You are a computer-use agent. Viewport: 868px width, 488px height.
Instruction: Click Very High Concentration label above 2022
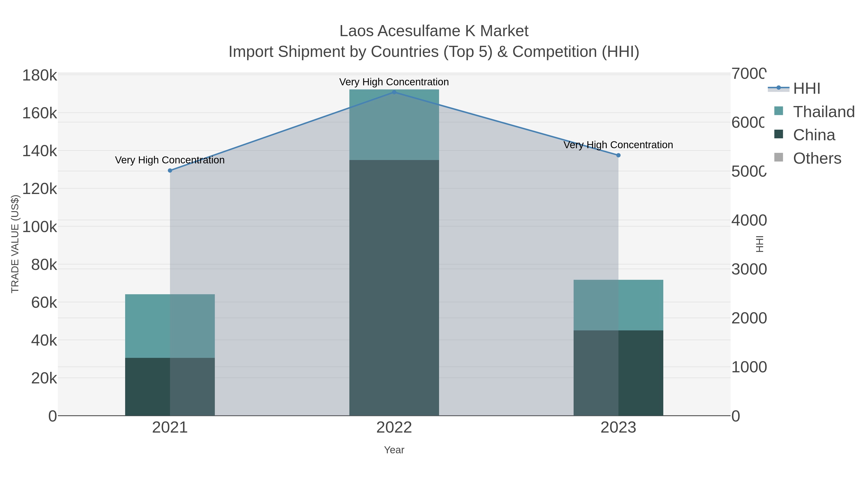(394, 82)
